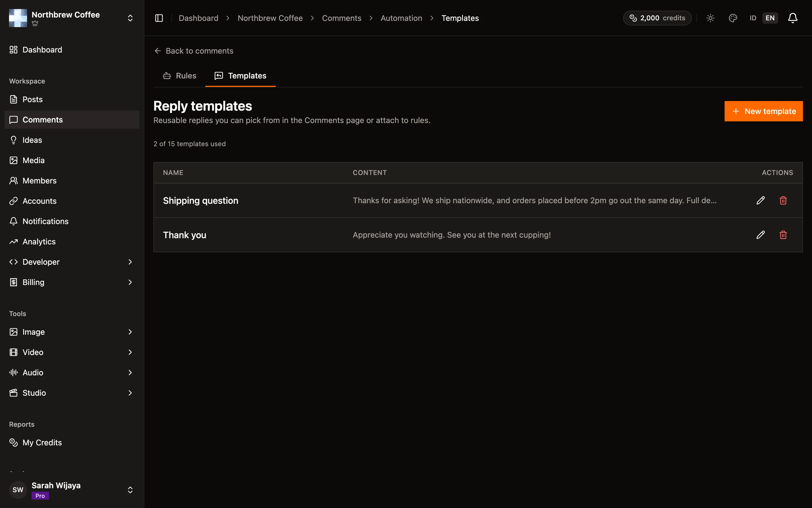The image size is (812, 508).
Task: Toggle the sidebar panel icon
Action: tap(159, 18)
